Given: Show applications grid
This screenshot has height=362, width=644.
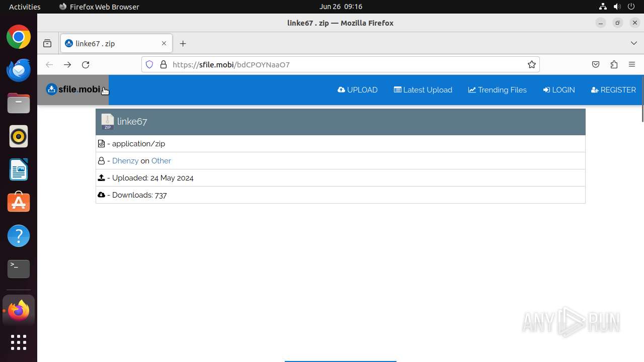Looking at the screenshot, I should point(19,342).
